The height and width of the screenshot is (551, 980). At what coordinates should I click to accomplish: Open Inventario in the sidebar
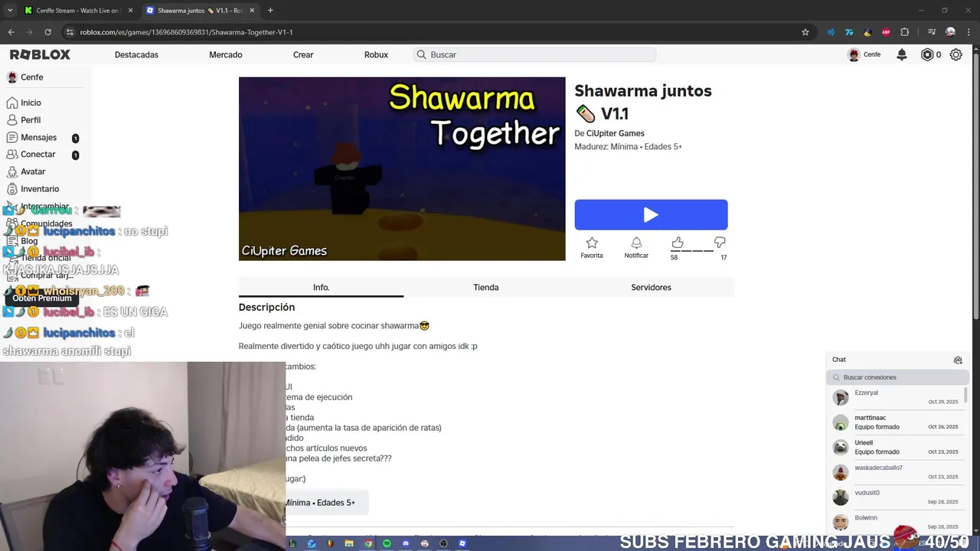click(x=40, y=189)
